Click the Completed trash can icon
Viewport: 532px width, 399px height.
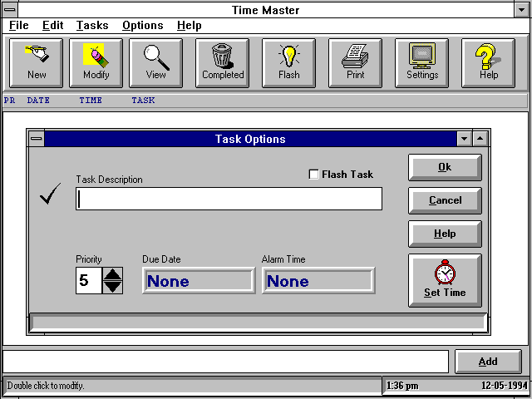223,62
